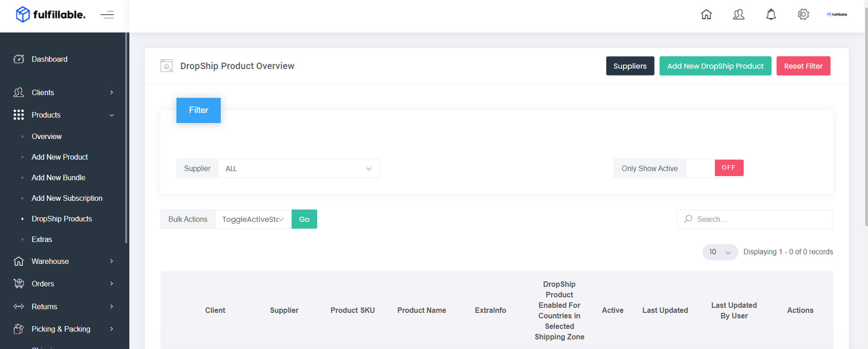Sort by Client column header
The height and width of the screenshot is (349, 868).
pyautogui.click(x=215, y=310)
